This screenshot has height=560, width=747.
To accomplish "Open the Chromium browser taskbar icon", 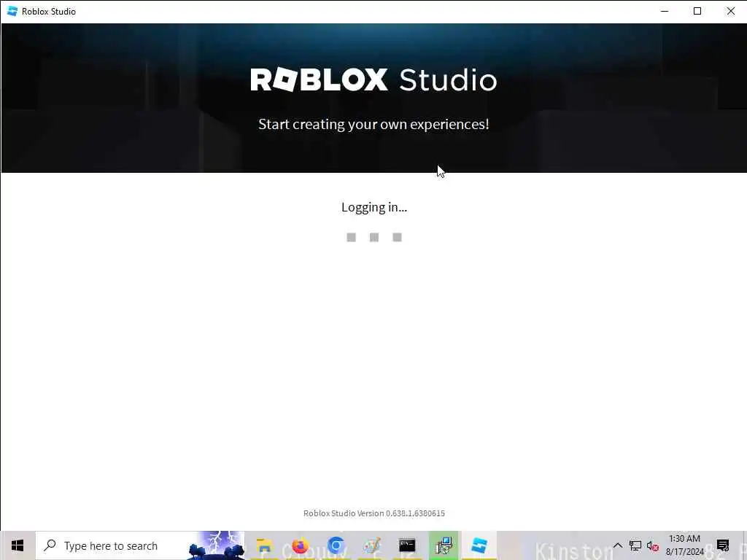I will pos(336,545).
